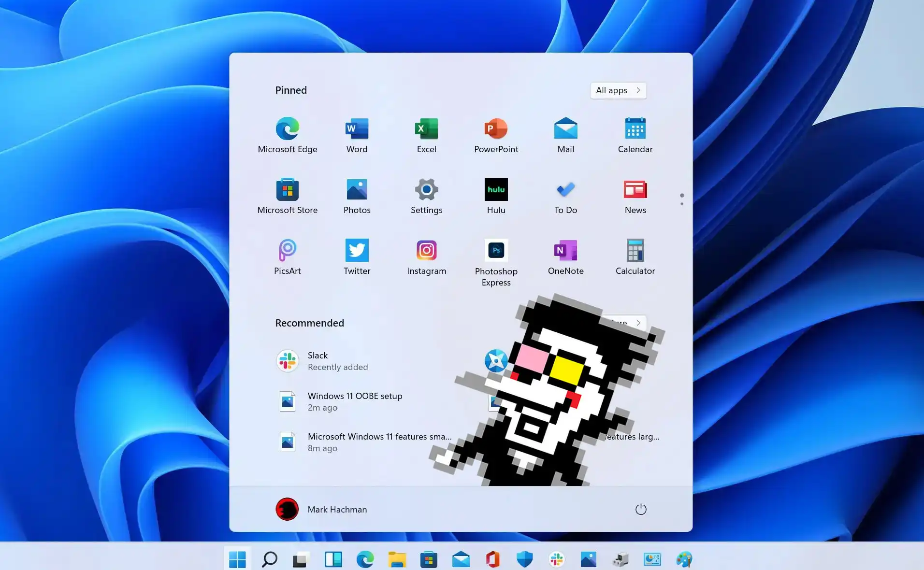Screen dimensions: 924x570
Task: Open the Instagram pinned app
Action: pos(426,257)
